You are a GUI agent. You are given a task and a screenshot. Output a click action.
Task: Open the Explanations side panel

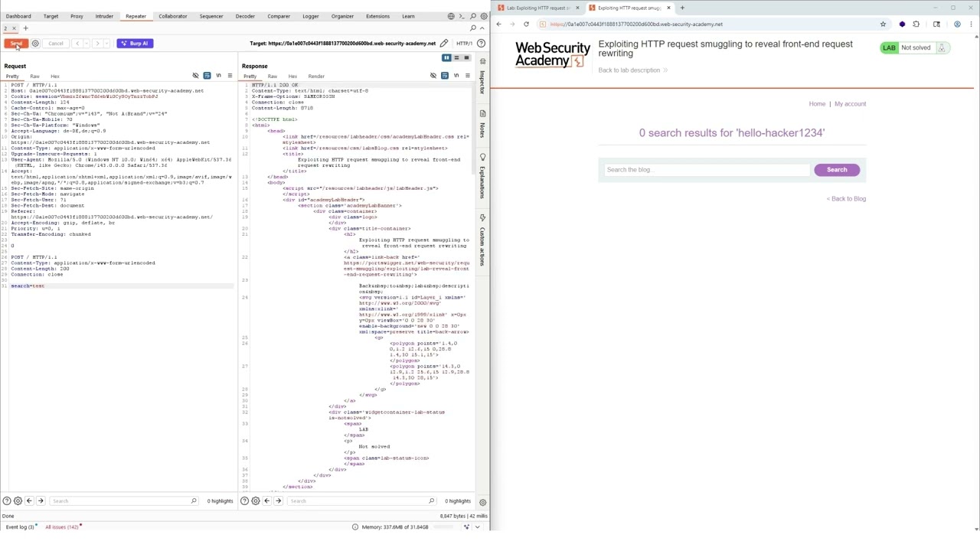482,177
